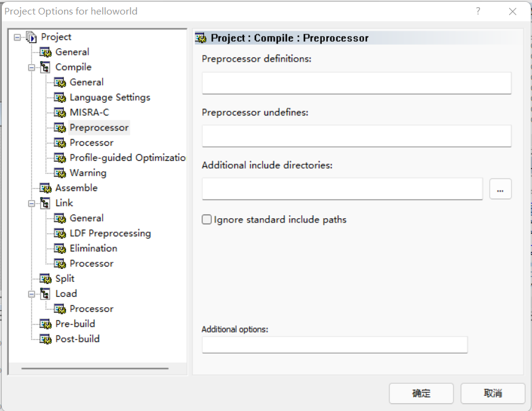Viewport: 532px width, 411px height.
Task: Click the Pre-build settings icon
Action: tap(45, 324)
